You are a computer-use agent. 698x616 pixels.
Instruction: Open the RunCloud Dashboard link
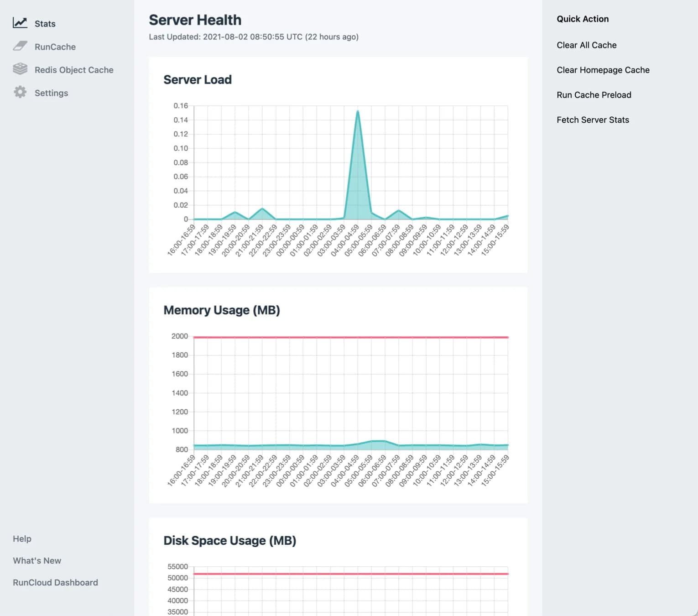click(55, 582)
